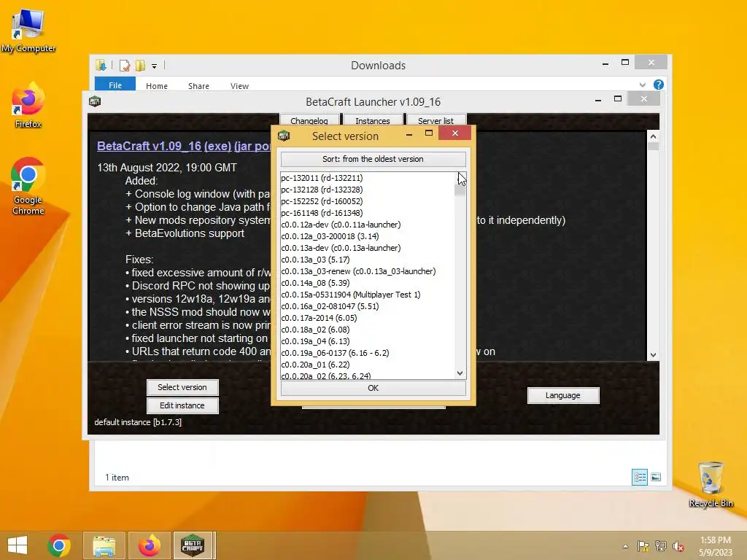Click Select version dialog title icon

click(x=284, y=136)
